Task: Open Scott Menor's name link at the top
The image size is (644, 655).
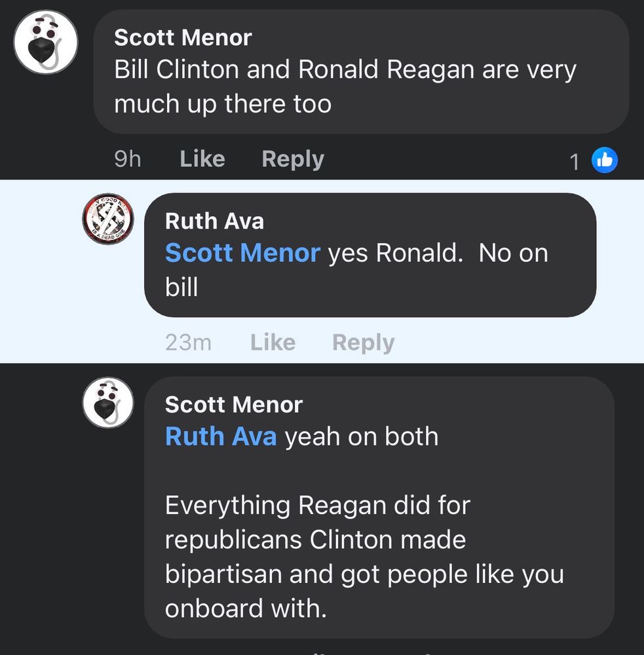Action: [182, 37]
